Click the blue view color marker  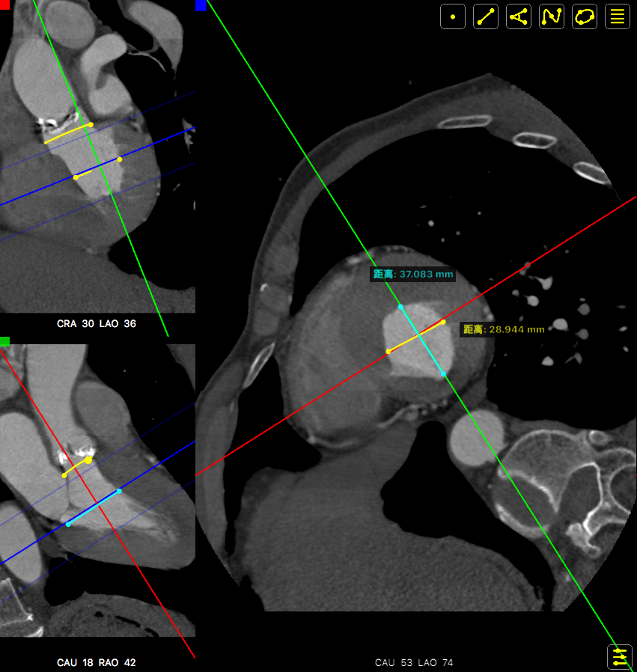coord(201,5)
